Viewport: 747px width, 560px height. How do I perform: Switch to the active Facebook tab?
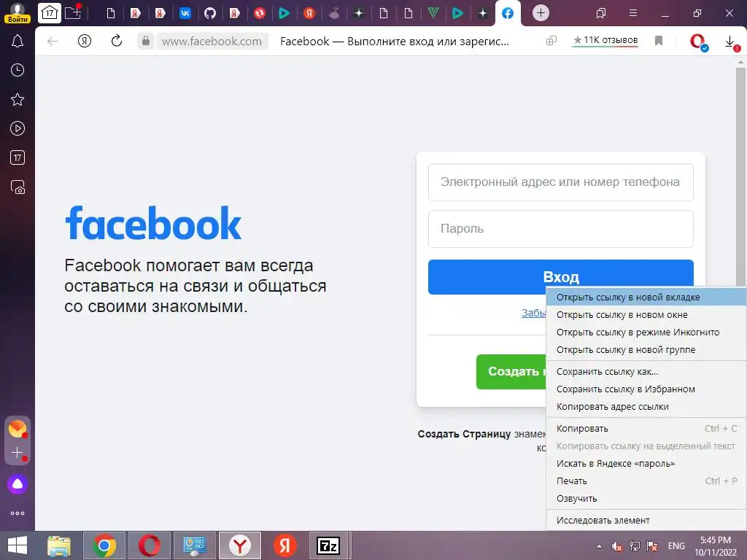[x=508, y=13]
